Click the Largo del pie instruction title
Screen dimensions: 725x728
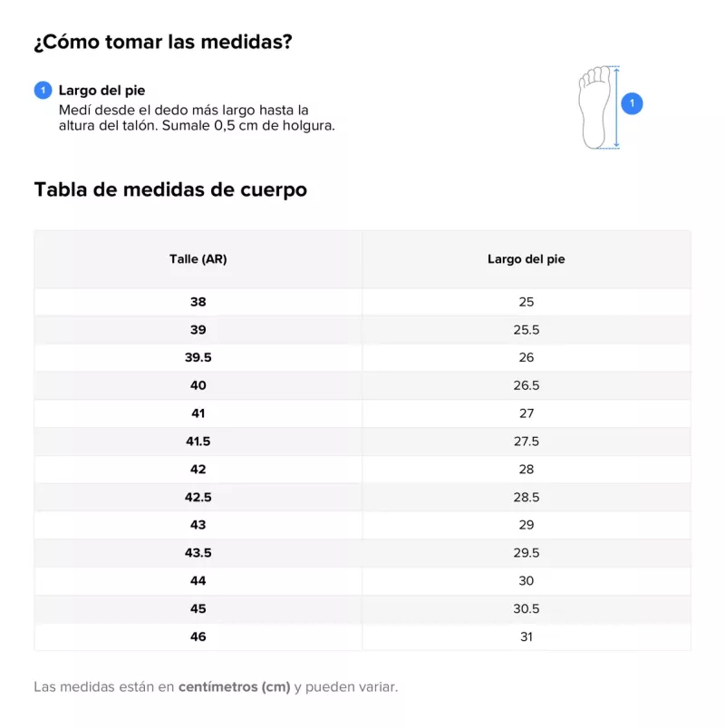tap(101, 91)
